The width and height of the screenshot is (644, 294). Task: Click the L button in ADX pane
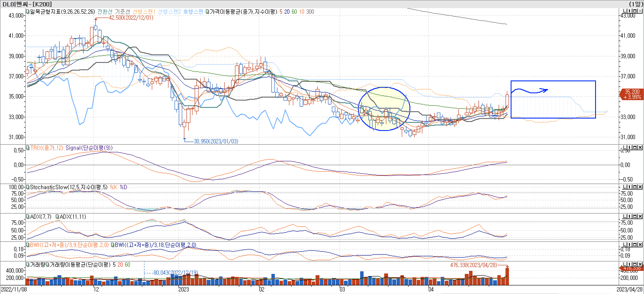(625, 216)
